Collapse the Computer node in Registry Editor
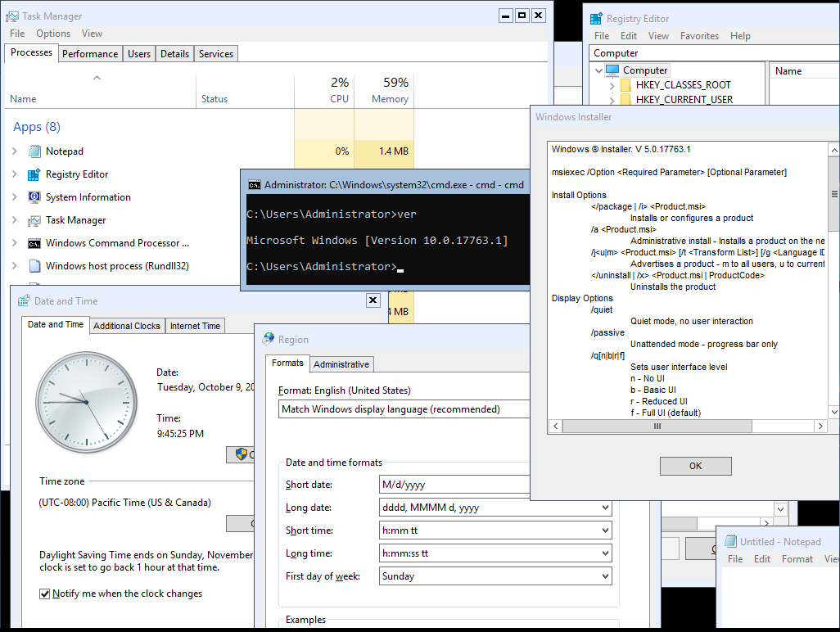 [x=599, y=70]
